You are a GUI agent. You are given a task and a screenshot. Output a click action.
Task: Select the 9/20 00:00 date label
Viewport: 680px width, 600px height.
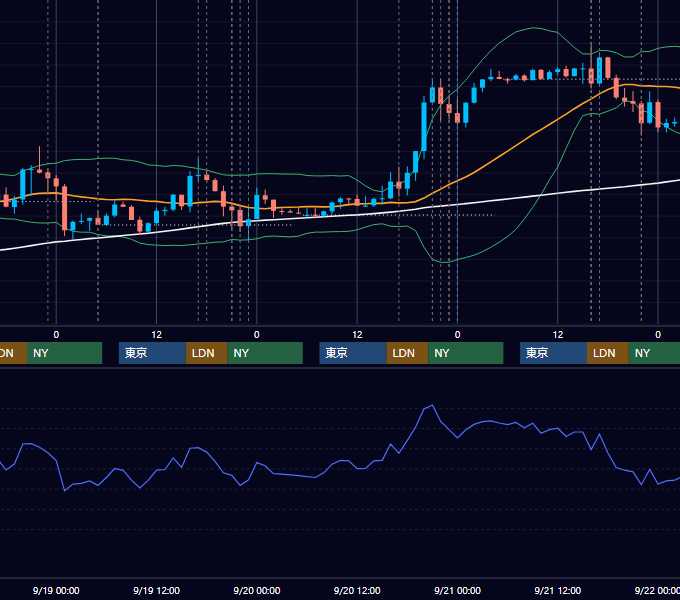[x=257, y=590]
